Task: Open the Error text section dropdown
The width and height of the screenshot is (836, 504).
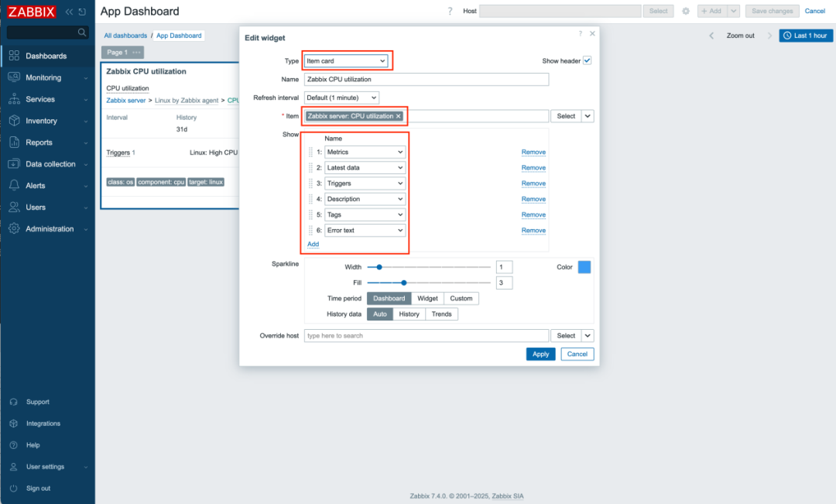Action: (365, 231)
